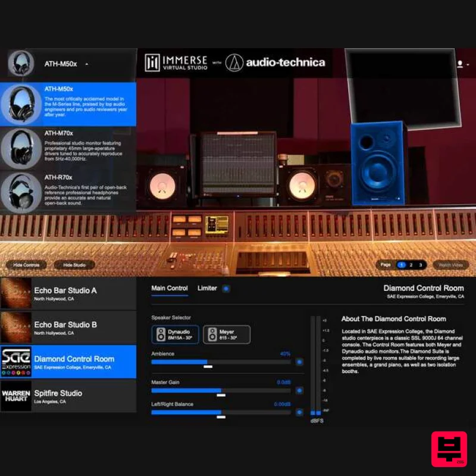This screenshot has width=476, height=476.
Task: Click the Watch Video button
Action: (x=450, y=265)
